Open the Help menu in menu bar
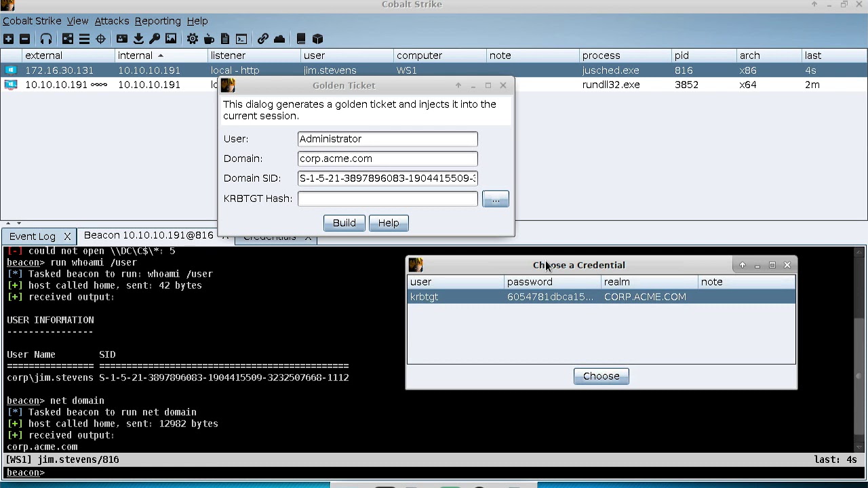This screenshot has width=868, height=488. [x=197, y=21]
